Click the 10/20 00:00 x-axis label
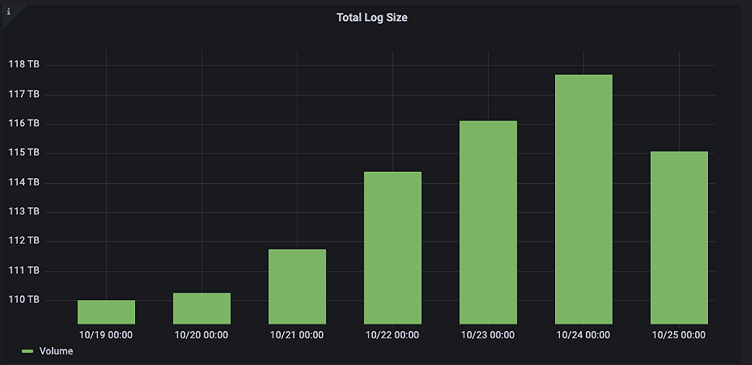Screen dimensions: 752x365 (x=201, y=335)
